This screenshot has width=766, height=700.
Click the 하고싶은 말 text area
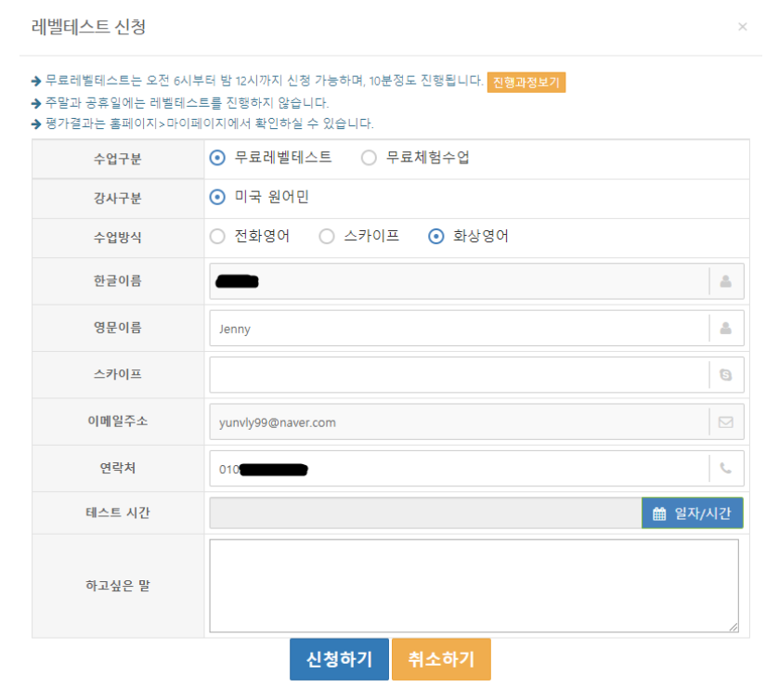[x=474, y=586]
